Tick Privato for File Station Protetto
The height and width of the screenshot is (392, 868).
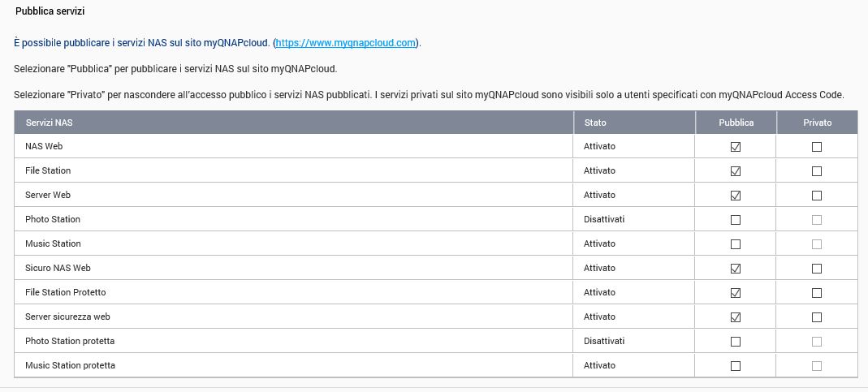(817, 293)
